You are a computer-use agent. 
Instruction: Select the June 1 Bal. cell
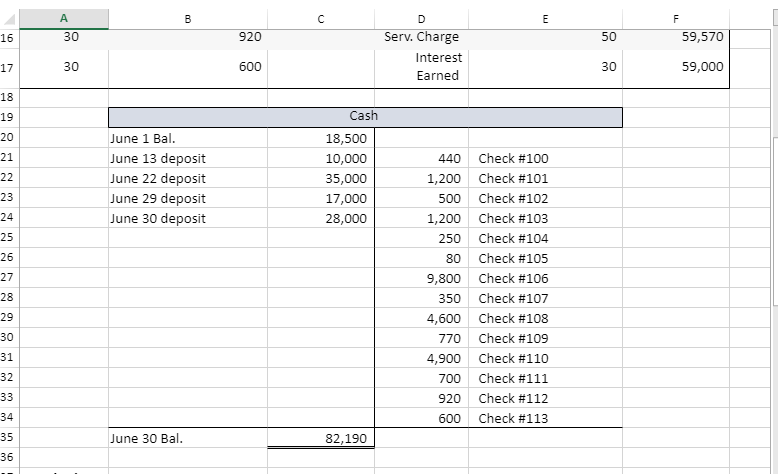[x=188, y=138]
